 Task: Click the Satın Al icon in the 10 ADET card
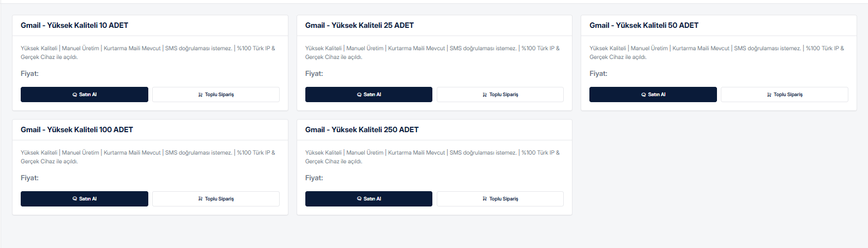(75, 95)
